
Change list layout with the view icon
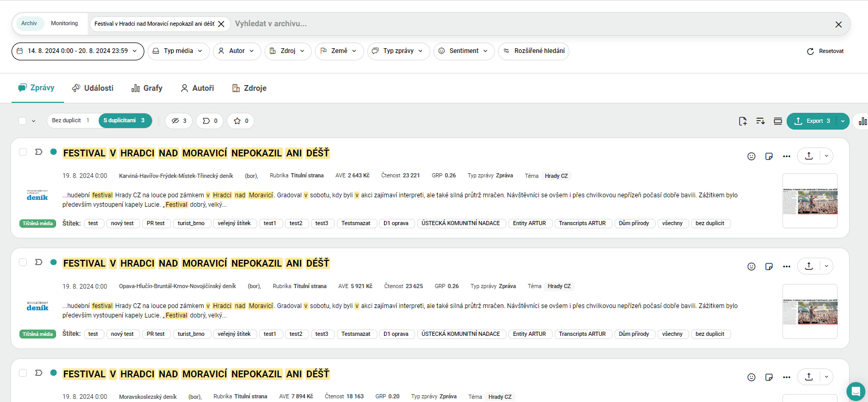pos(778,121)
